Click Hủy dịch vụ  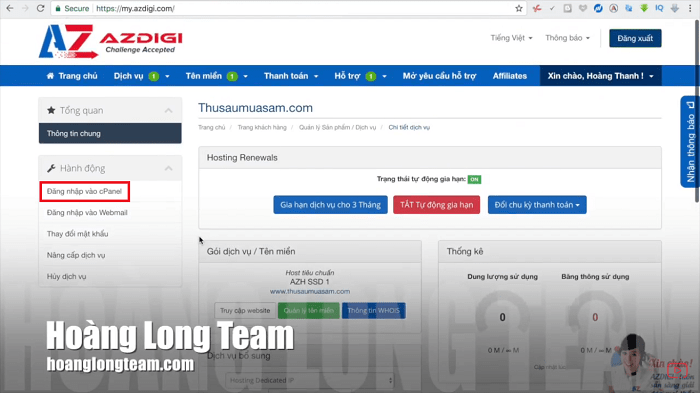pos(67,276)
